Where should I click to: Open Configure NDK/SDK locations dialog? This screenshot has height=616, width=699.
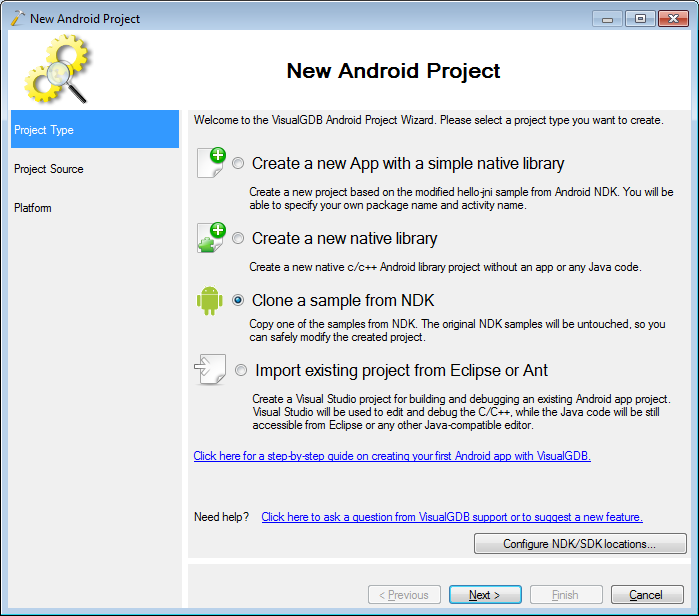[x=580, y=544]
